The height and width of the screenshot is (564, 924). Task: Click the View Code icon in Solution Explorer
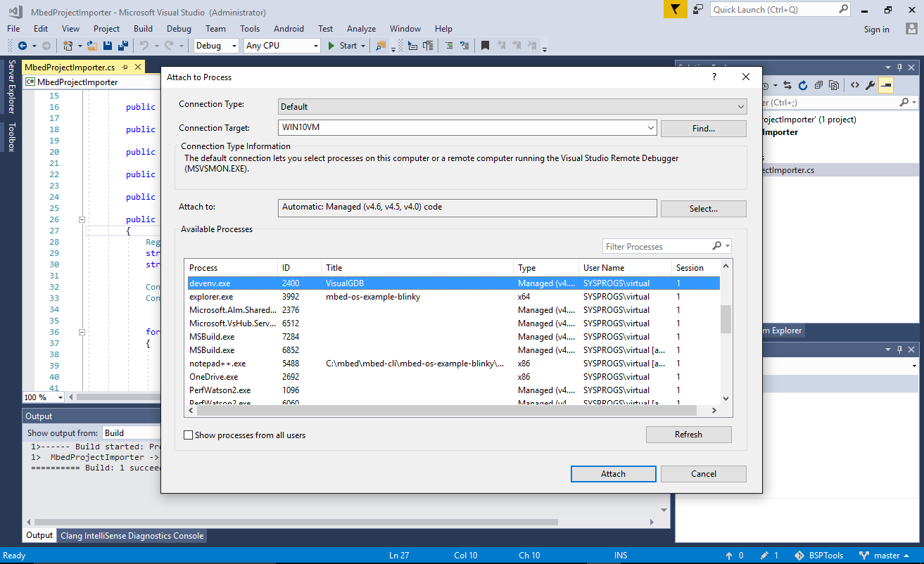coord(854,85)
